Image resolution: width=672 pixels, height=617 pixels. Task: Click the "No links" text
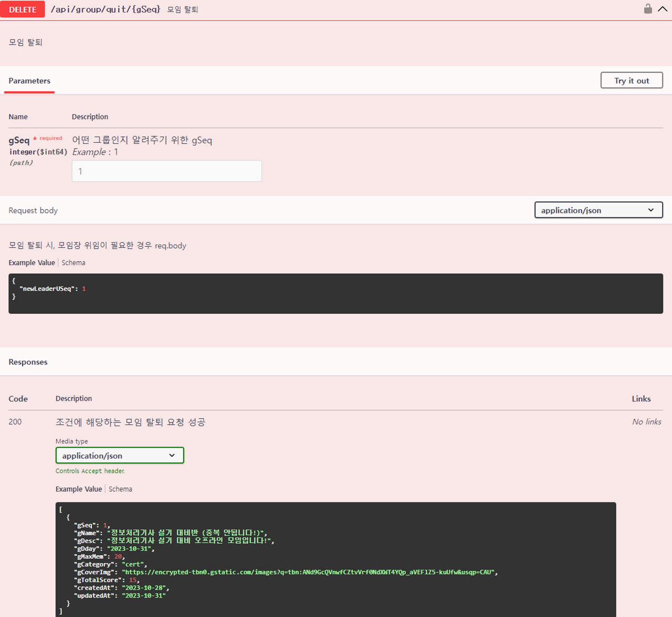point(647,422)
